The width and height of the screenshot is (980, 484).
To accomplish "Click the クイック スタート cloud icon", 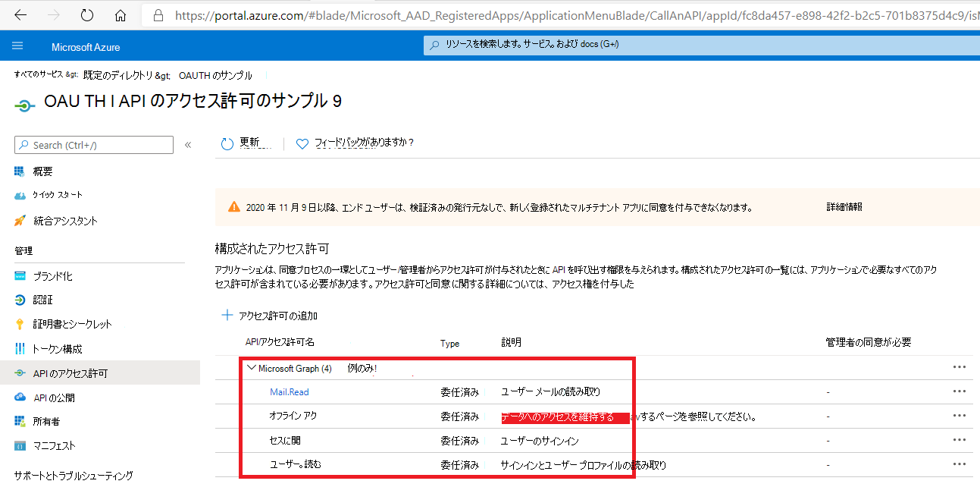I will tap(20, 196).
